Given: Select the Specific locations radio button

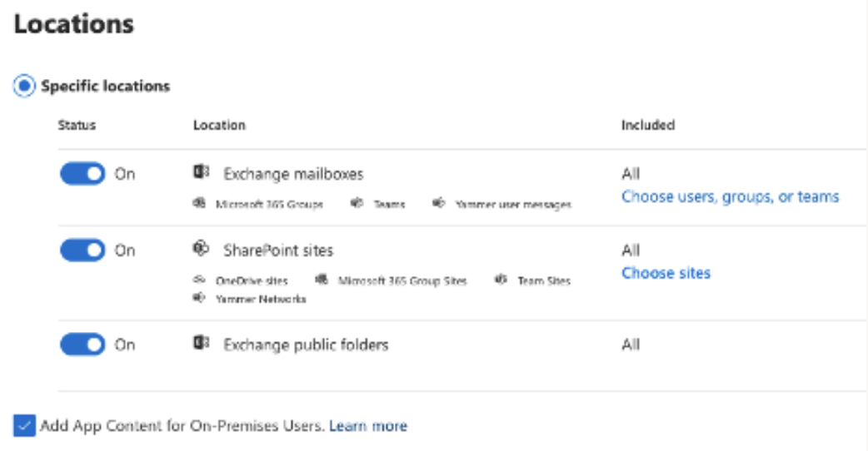Looking at the screenshot, I should coord(25,86).
